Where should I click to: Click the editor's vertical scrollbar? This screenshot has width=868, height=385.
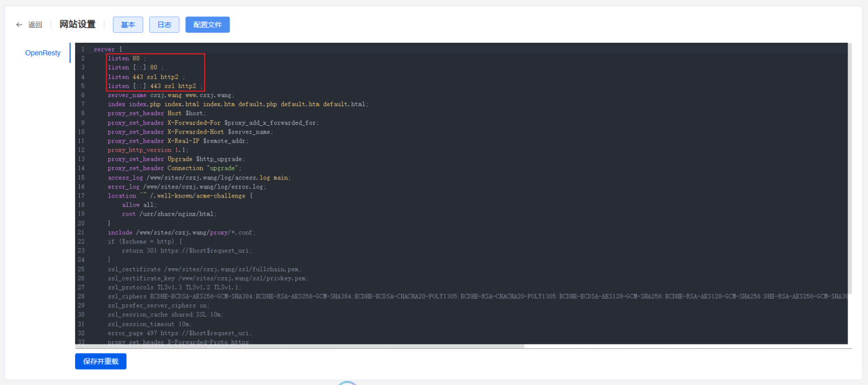[x=849, y=169]
